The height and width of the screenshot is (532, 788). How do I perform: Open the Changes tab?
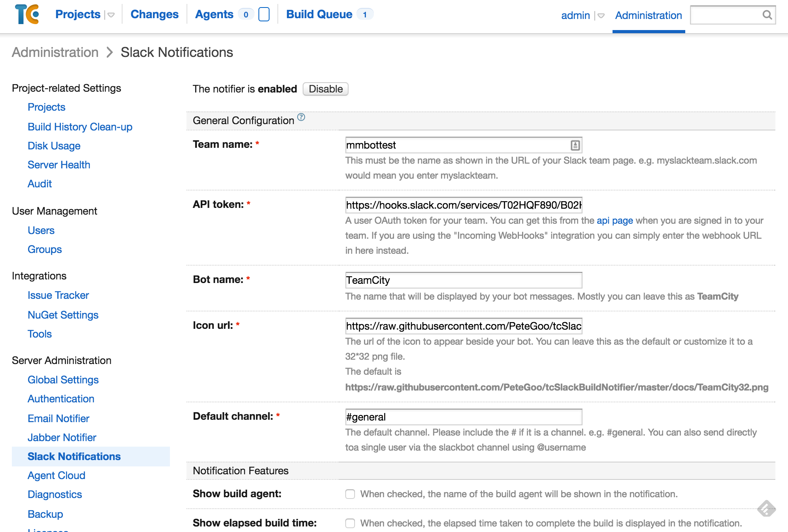pyautogui.click(x=155, y=15)
